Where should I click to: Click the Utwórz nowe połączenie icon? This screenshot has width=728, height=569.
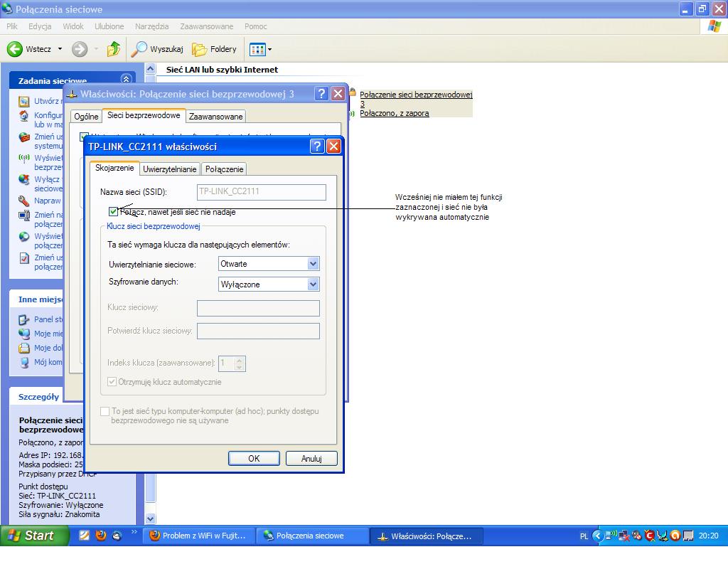click(24, 100)
